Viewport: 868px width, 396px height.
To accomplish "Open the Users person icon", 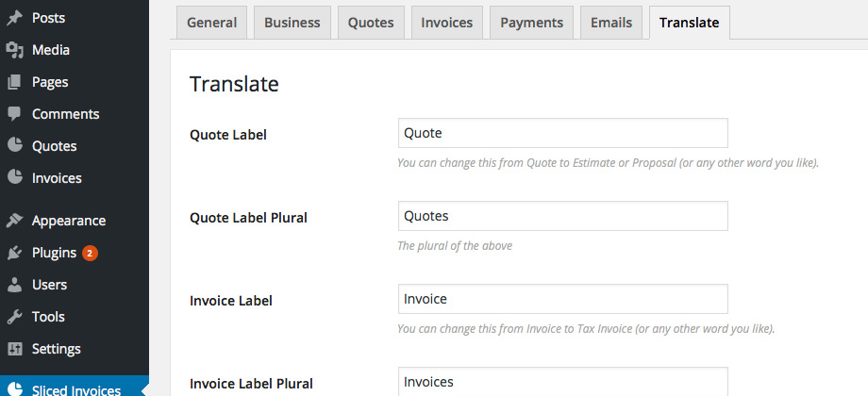I will click(x=15, y=285).
